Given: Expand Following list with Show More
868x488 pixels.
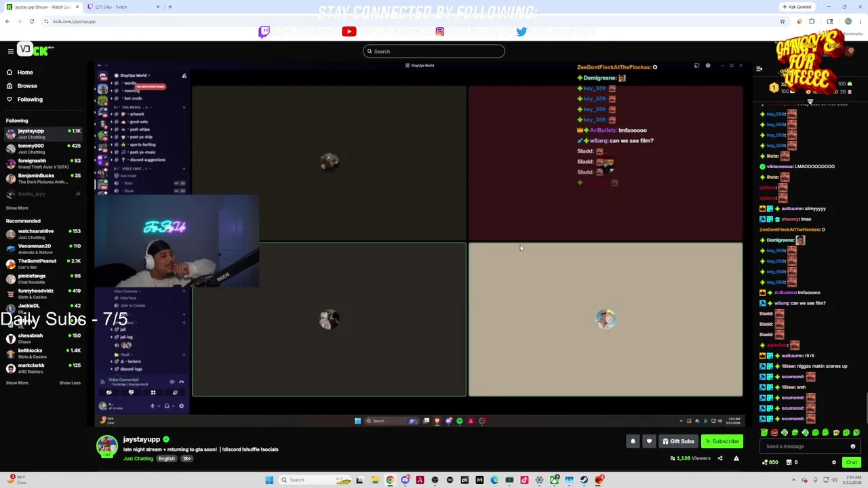Looking at the screenshot, I should [17, 208].
